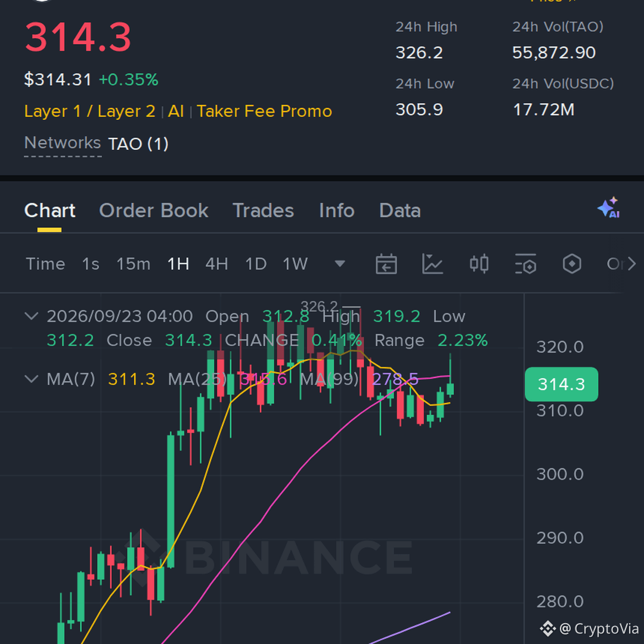Select the candlestick chart style icon

479,264
